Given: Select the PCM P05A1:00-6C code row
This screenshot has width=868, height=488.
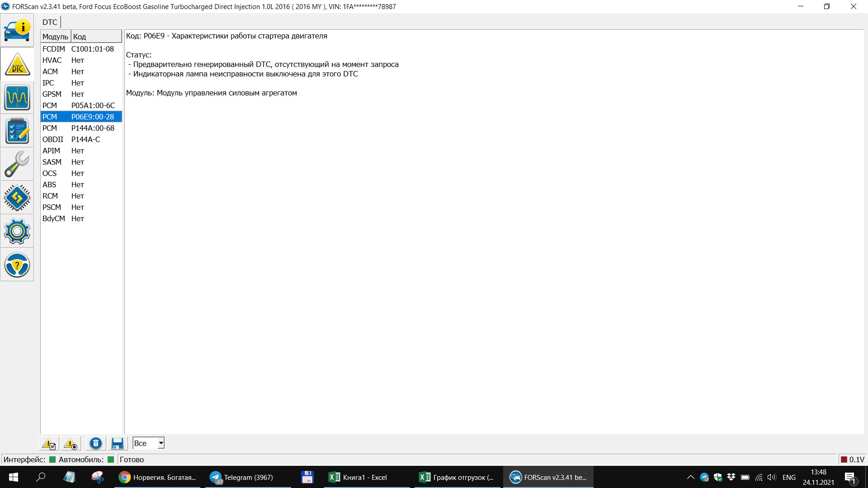Looking at the screenshot, I should click(81, 105).
